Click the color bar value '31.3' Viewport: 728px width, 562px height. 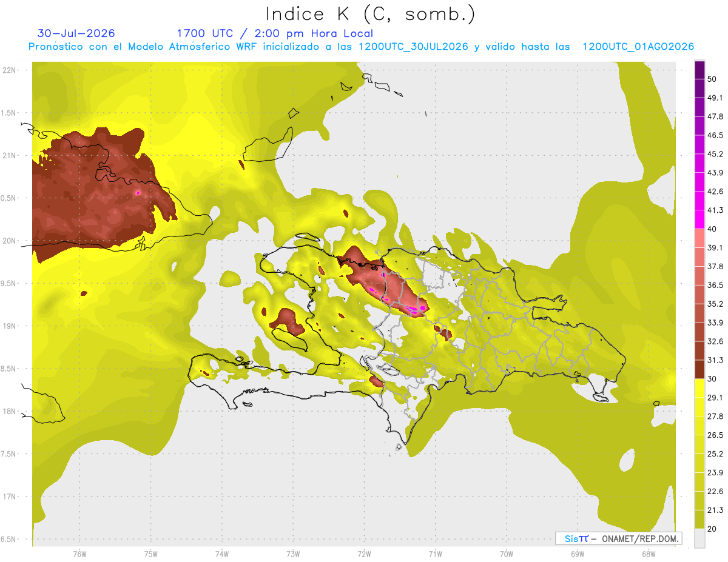pos(715,360)
